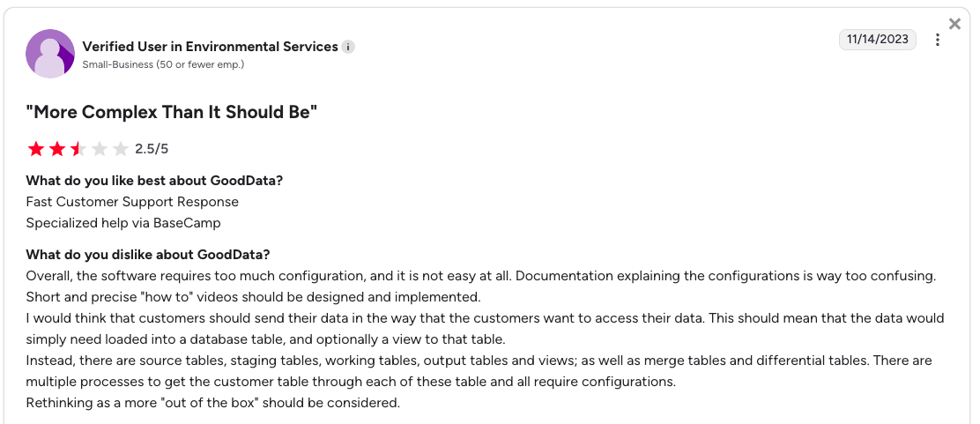Click the "Rethinking as a more out of the box" sentence
Viewport: 980px width, 424px height.
coord(213,403)
